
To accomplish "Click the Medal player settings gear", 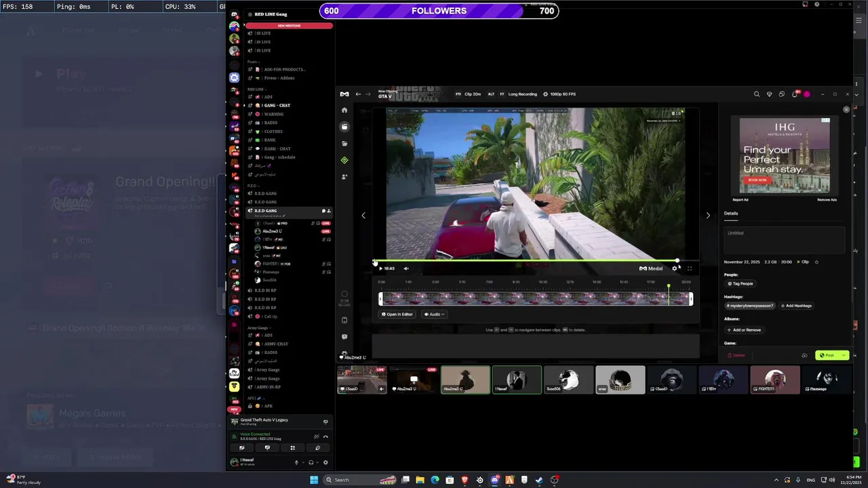I will pyautogui.click(x=675, y=268).
